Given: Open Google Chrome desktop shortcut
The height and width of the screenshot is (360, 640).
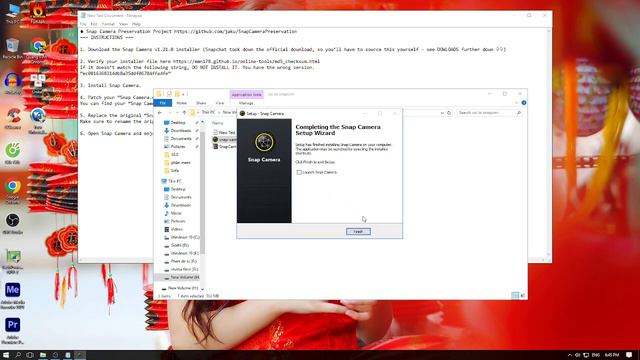Looking at the screenshot, I should point(13,191).
